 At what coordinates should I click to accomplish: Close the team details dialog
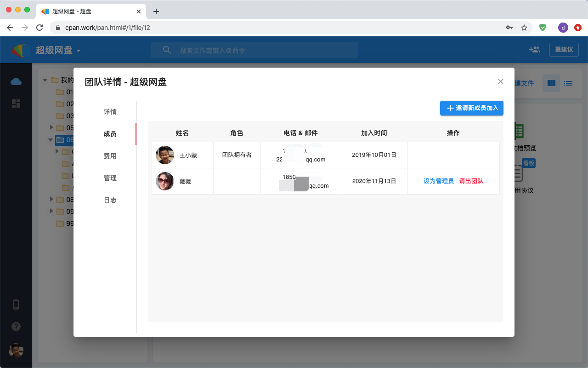(x=501, y=81)
